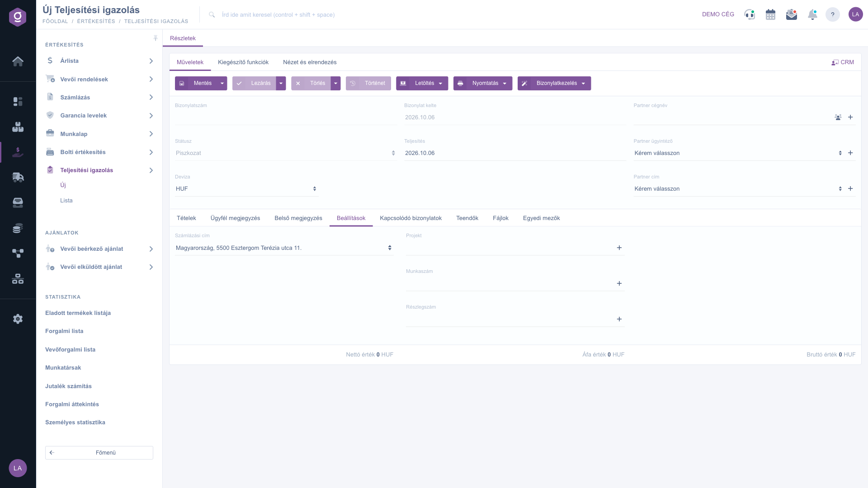Open settings gear in left rail
Image resolution: width=868 pixels, height=488 pixels.
[x=18, y=319]
